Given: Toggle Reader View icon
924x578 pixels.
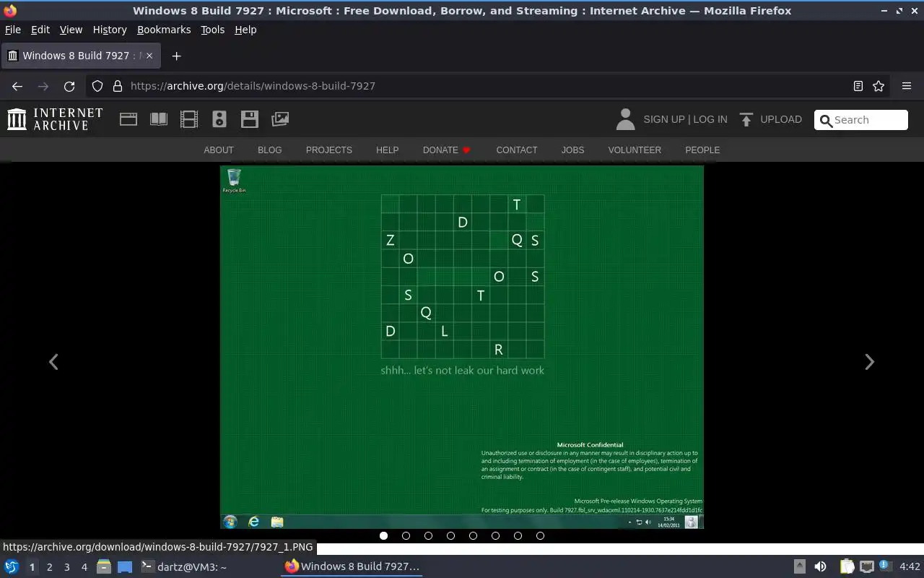Looking at the screenshot, I should (x=858, y=86).
